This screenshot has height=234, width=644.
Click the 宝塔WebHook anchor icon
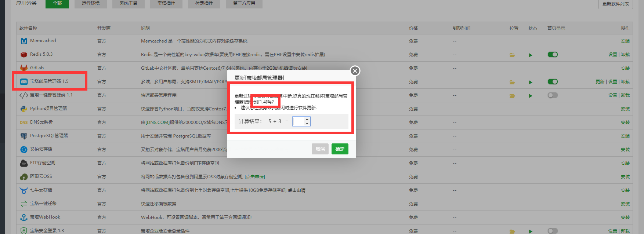pos(24,217)
